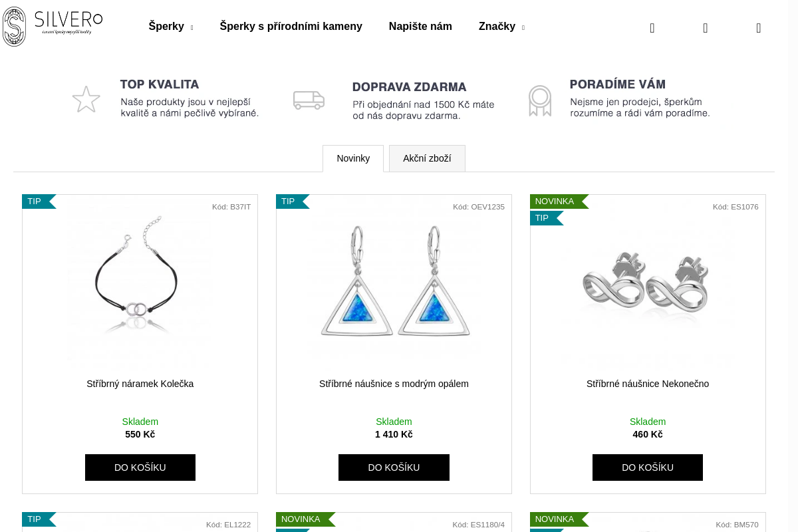Click the TIP badge on the opal earrings

point(289,201)
